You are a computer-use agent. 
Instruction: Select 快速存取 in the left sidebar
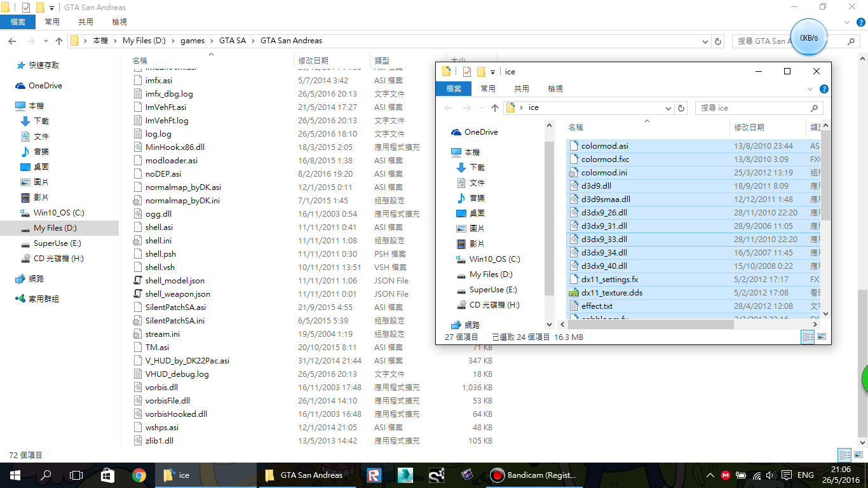click(44, 65)
